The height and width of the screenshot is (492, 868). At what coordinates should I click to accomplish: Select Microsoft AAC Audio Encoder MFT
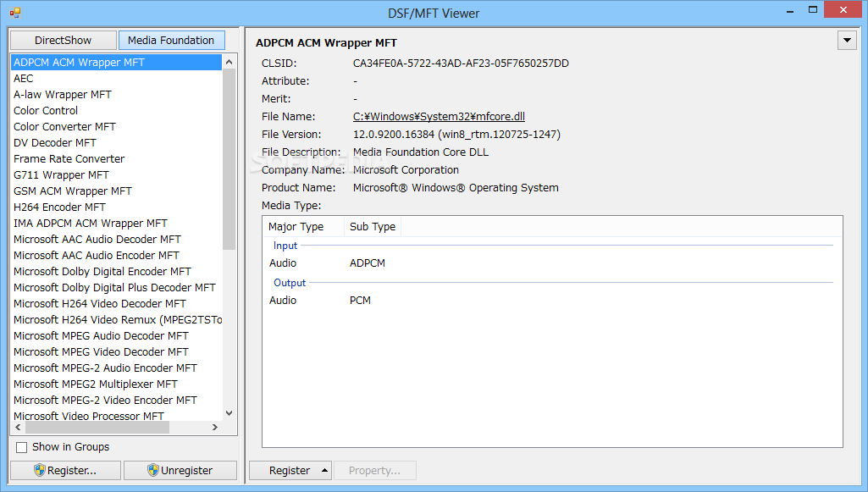point(116,255)
